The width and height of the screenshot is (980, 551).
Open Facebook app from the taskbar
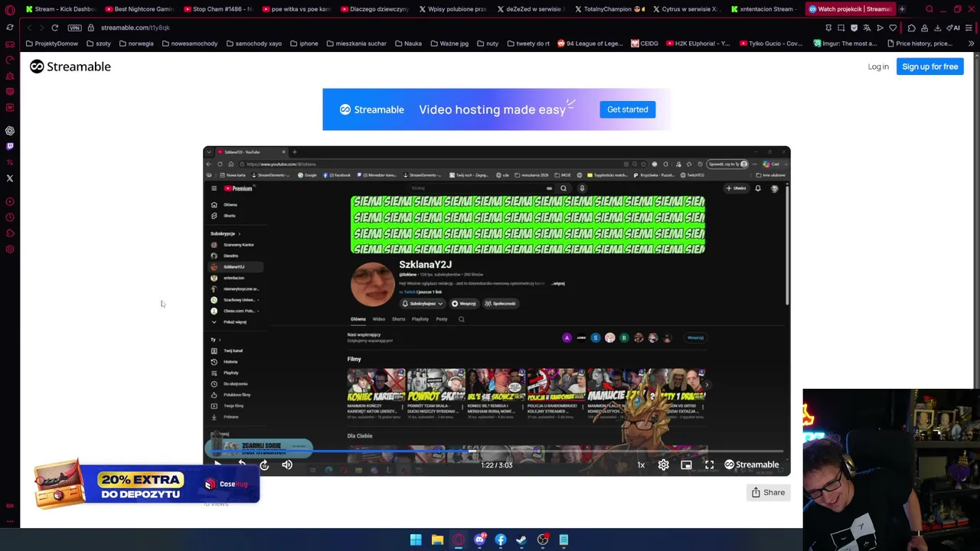[501, 540]
